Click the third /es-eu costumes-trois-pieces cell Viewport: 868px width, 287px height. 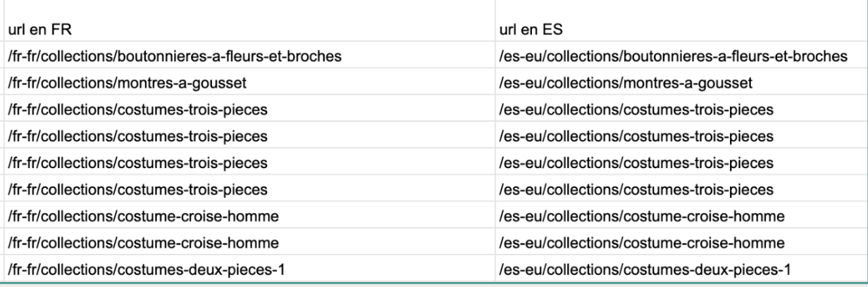point(680,162)
